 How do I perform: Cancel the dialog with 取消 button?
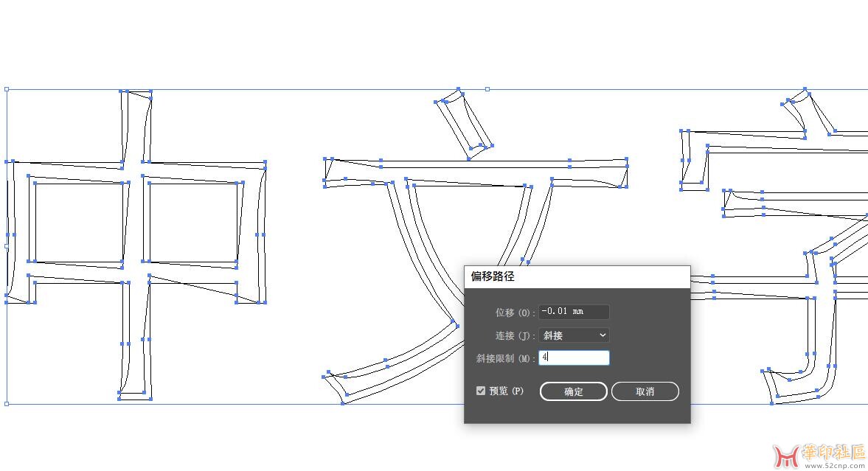(645, 391)
